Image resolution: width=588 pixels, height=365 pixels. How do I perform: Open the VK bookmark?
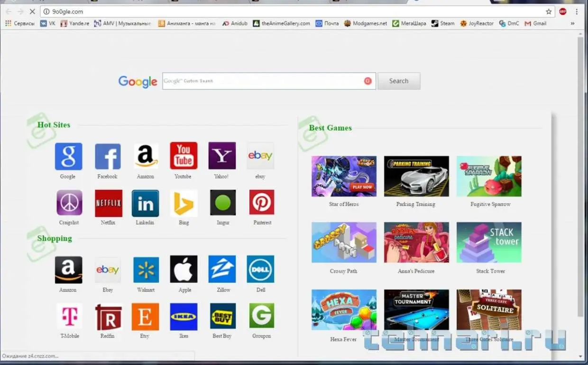coord(48,23)
